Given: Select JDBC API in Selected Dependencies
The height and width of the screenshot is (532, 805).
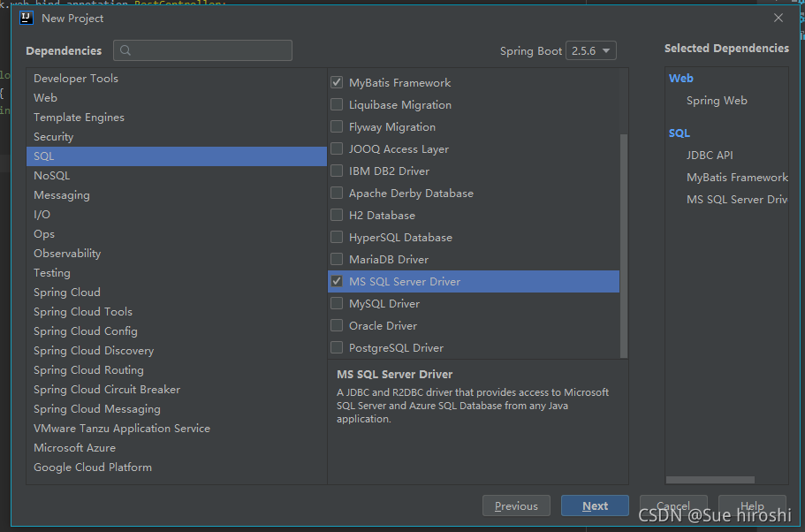Looking at the screenshot, I should (710, 155).
